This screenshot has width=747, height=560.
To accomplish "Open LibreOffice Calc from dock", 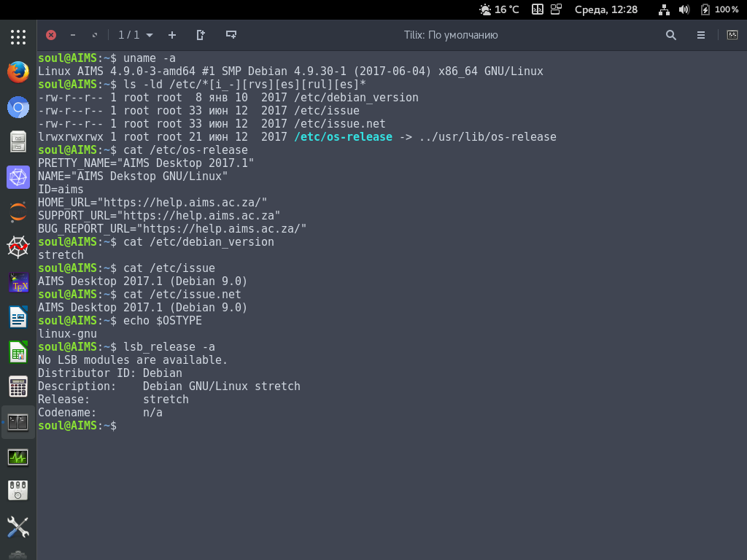I will (x=18, y=352).
